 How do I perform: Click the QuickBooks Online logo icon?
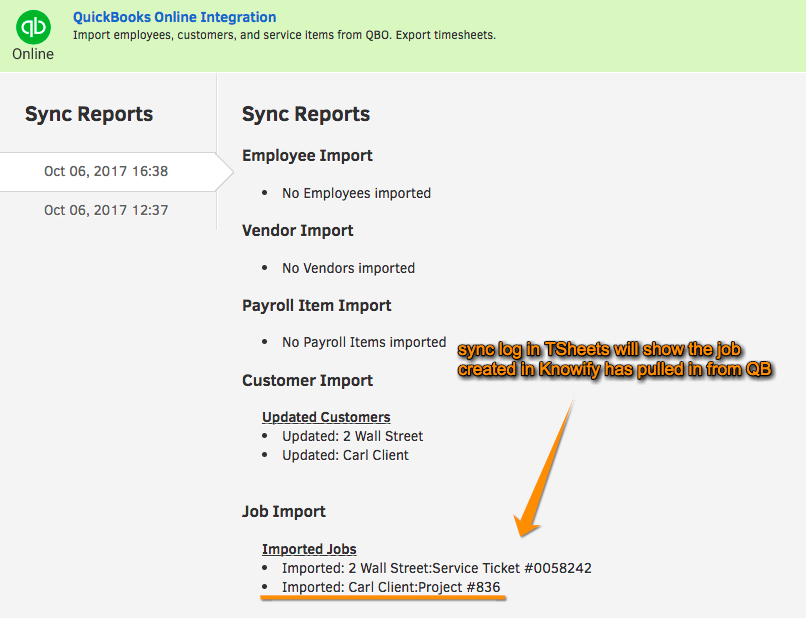coord(33,27)
